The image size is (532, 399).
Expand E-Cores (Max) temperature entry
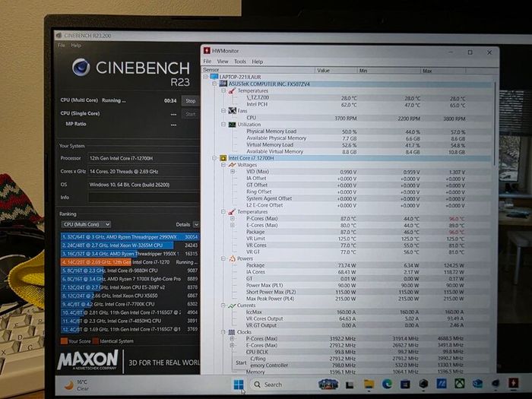coord(233,225)
